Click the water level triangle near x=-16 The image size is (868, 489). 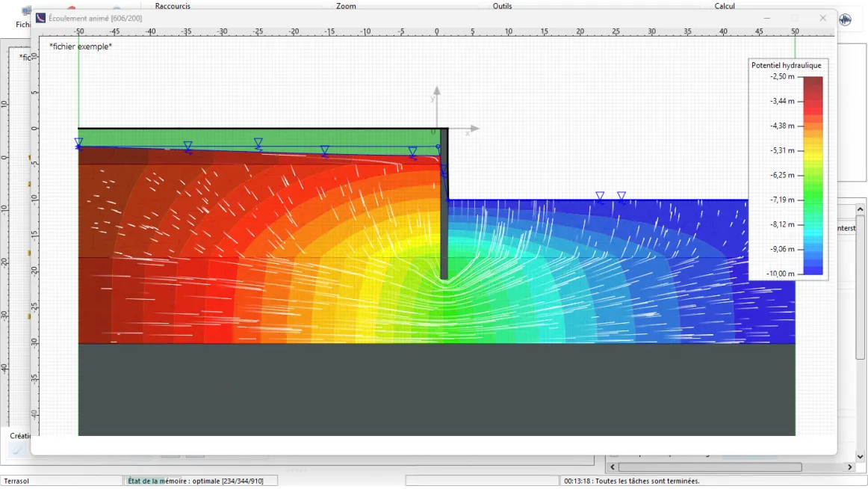point(324,150)
